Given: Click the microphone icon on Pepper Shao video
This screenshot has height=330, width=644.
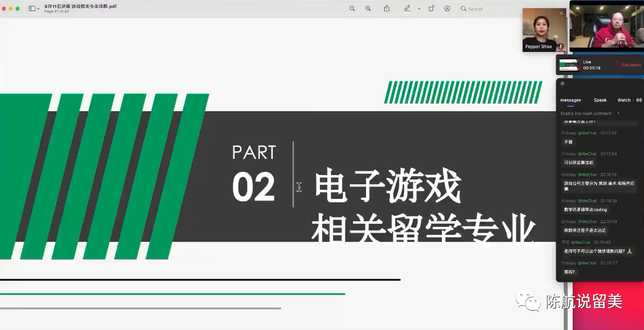Looking at the screenshot, I should [x=560, y=46].
